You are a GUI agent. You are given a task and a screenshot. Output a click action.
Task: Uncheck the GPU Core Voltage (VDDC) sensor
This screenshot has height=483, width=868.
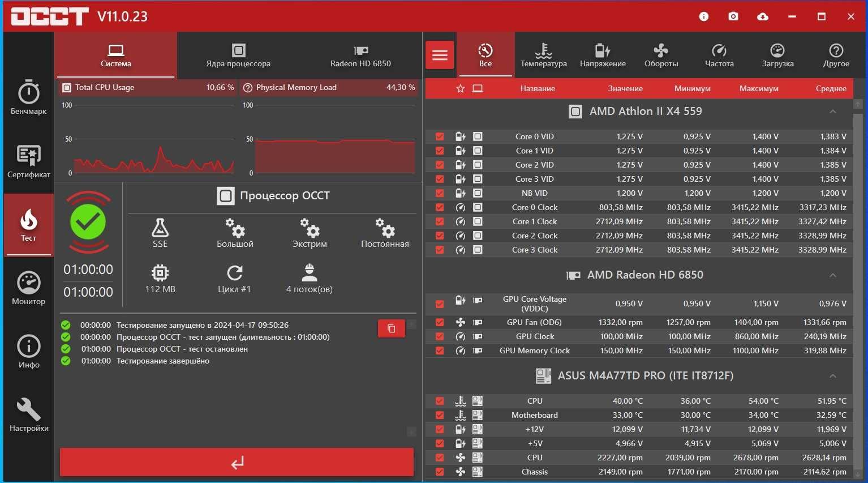[x=440, y=304]
